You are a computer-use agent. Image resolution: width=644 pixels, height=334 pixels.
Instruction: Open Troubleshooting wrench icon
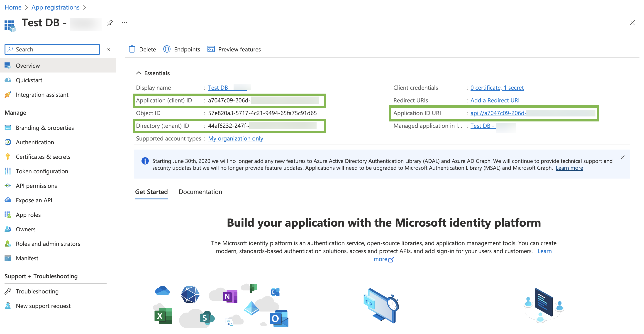click(x=8, y=291)
